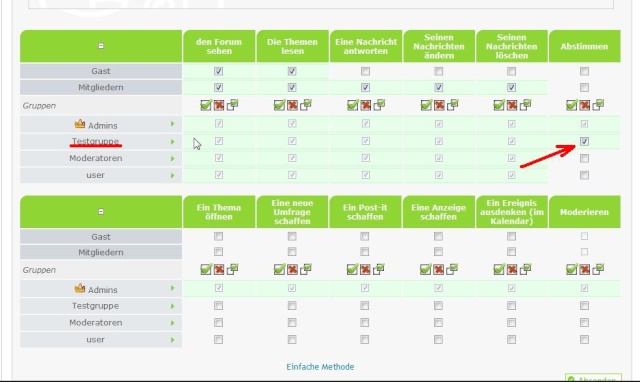Check 'Ein Thema öffnen' for Mitgliedern
The height and width of the screenshot is (382, 640).
pos(218,251)
